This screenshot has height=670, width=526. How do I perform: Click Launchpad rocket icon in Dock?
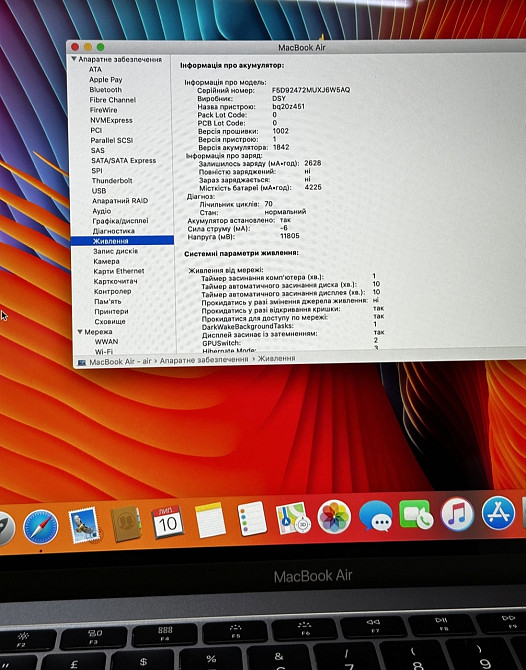[6, 529]
